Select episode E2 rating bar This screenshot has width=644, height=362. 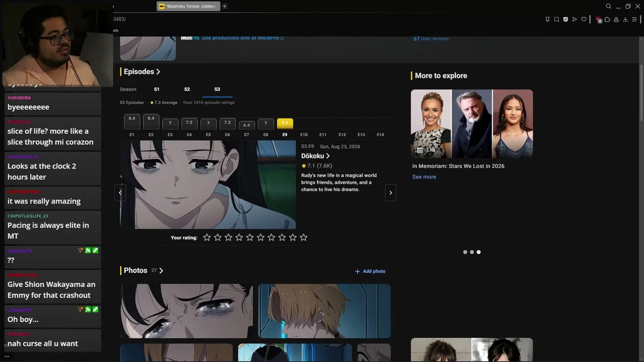[151, 122]
